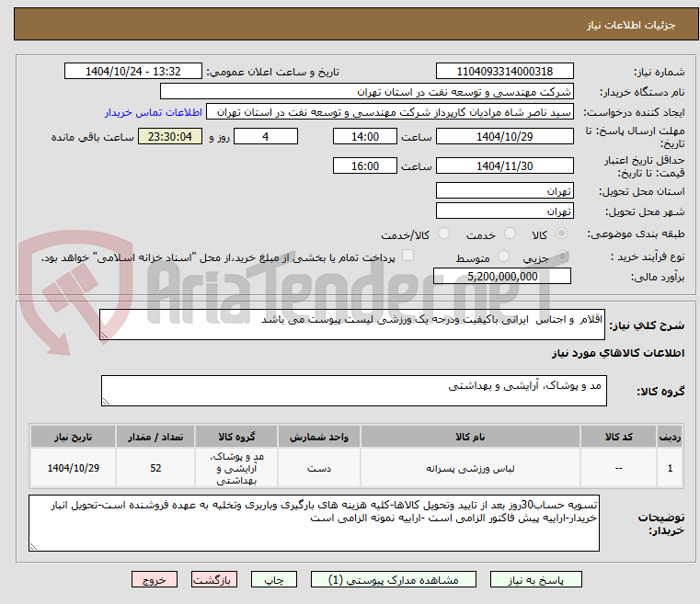Screen dimensions: 700x604
Task: Click the row number cell 1
Action: pyautogui.click(x=670, y=468)
